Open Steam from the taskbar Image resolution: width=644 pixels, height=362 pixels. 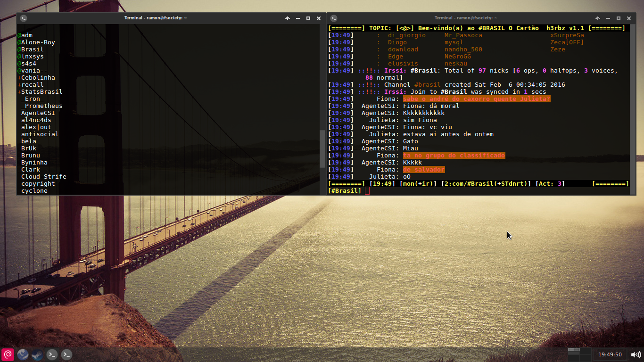pos(37,354)
